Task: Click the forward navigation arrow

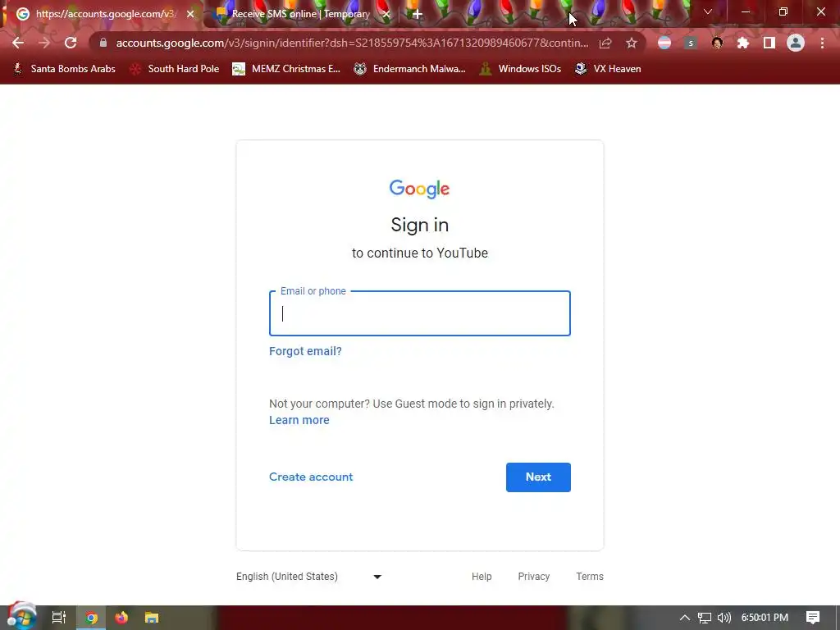Action: point(44,43)
